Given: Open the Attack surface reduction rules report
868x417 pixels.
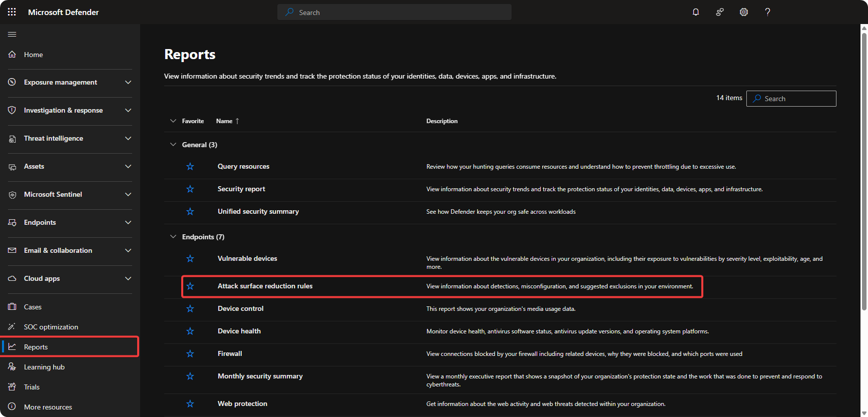Looking at the screenshot, I should 265,286.
